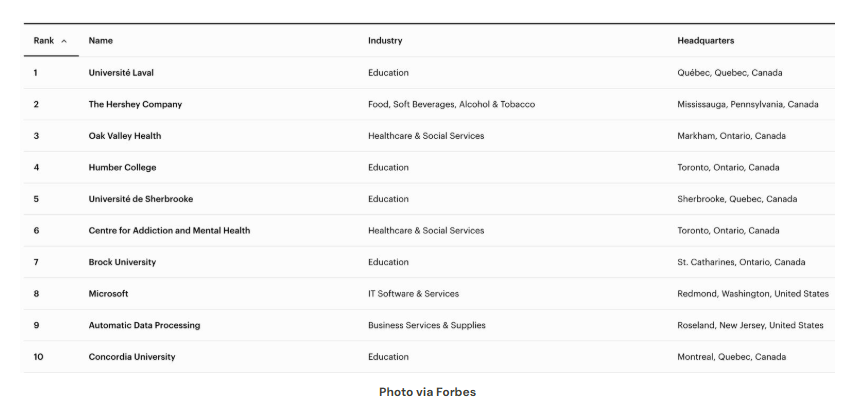The width and height of the screenshot is (861, 413).
Task: Select IT Software & Services industry cell
Action: click(413, 294)
